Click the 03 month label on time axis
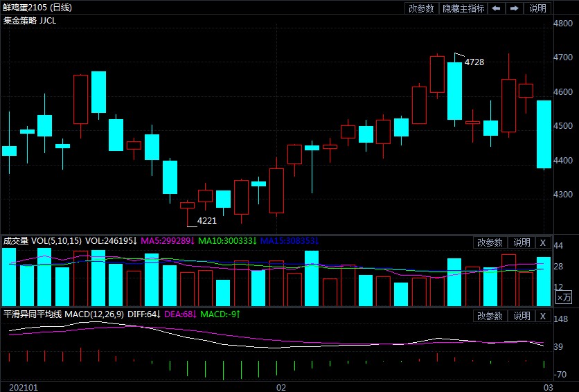 (549, 387)
